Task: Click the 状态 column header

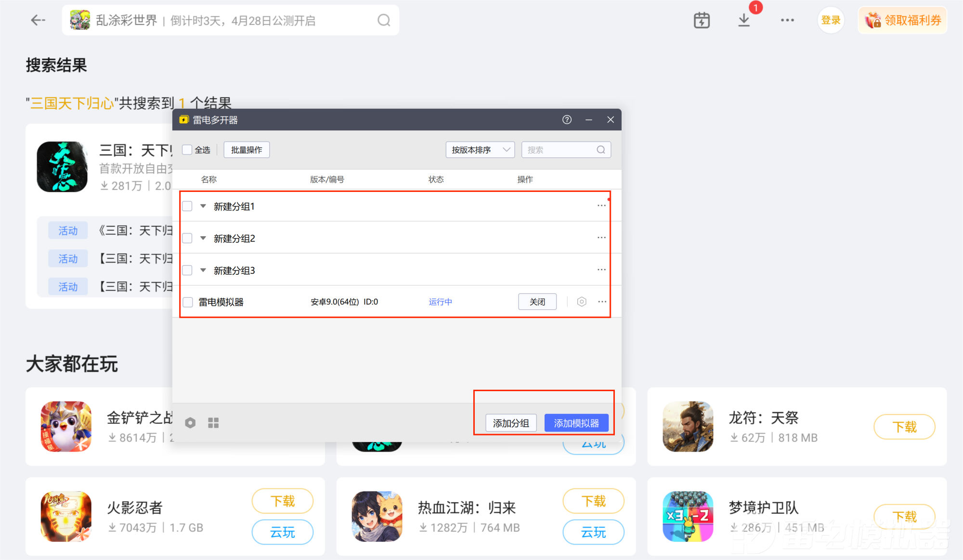Action: coord(436,179)
